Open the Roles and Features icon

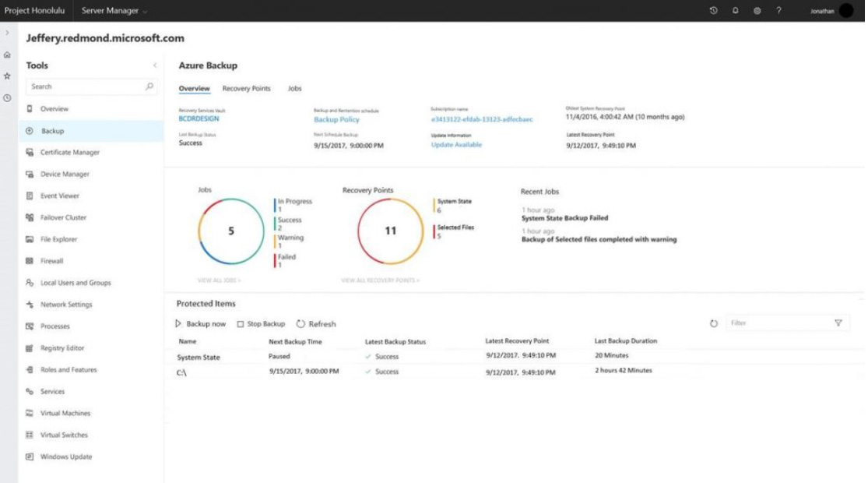coord(30,369)
